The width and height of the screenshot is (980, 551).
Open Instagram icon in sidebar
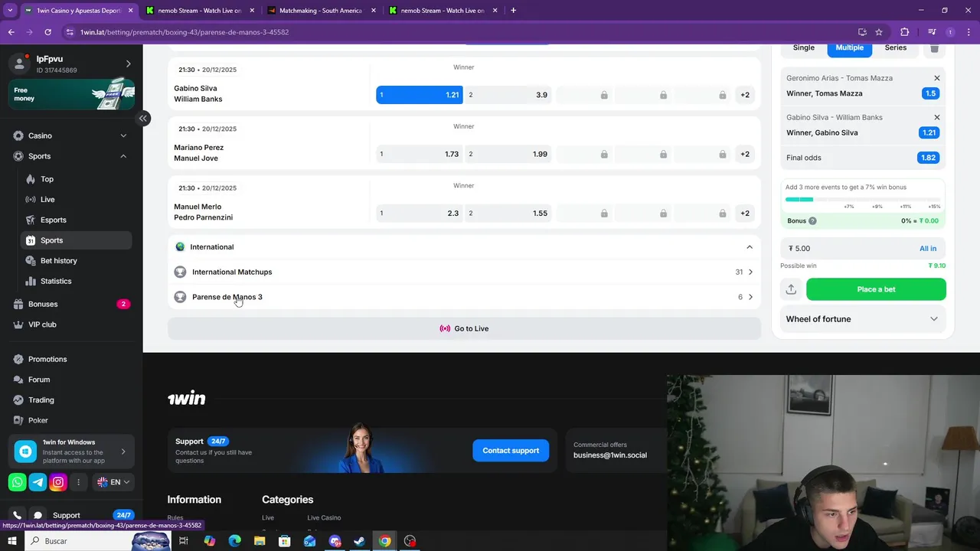(58, 482)
